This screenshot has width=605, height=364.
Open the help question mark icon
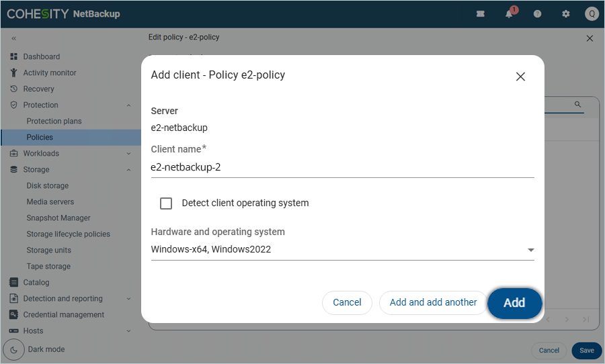tap(537, 14)
